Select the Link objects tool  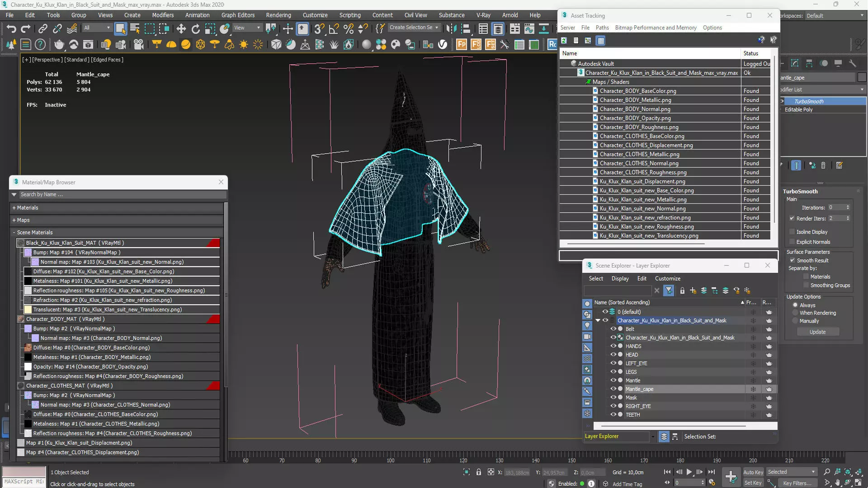(42, 29)
